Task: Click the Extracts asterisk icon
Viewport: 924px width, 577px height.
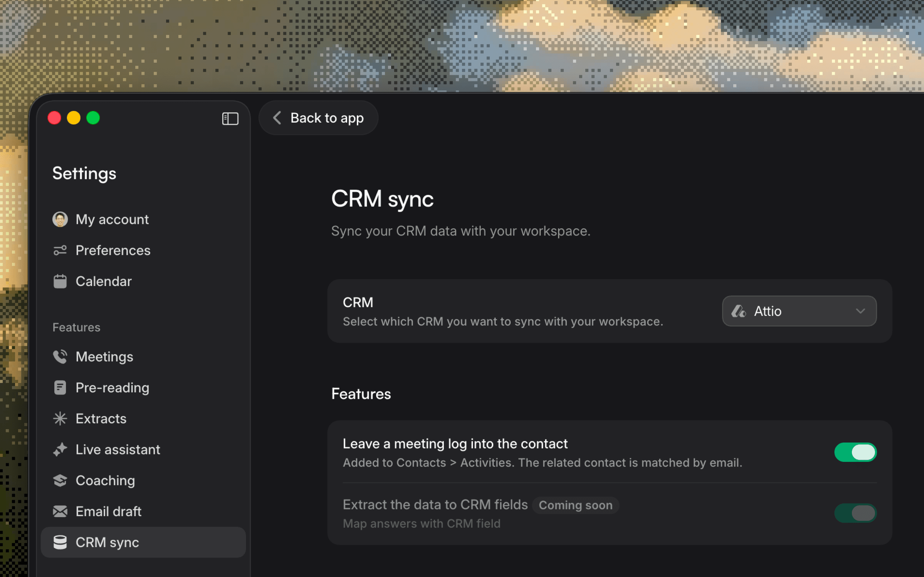Action: (x=60, y=419)
